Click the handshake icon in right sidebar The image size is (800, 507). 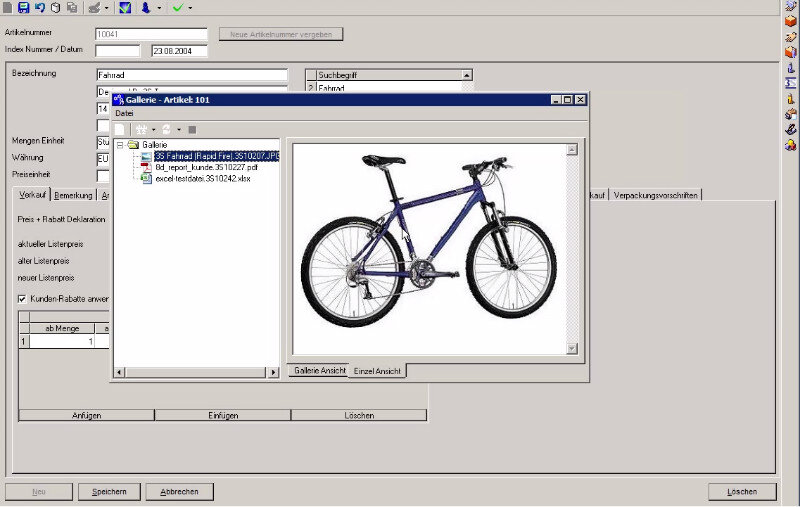790,37
